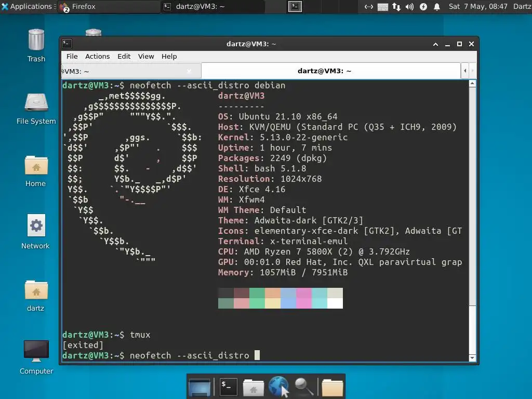Open the notifications bell icon
This screenshot has height=399, width=532.
click(437, 6)
